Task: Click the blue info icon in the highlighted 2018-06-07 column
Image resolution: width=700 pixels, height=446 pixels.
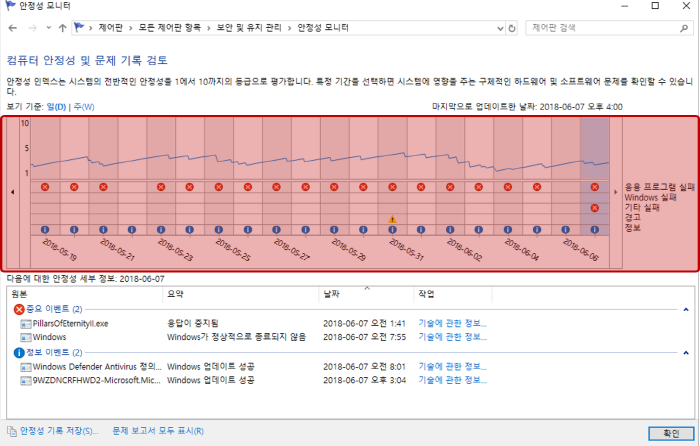Action: [x=595, y=230]
